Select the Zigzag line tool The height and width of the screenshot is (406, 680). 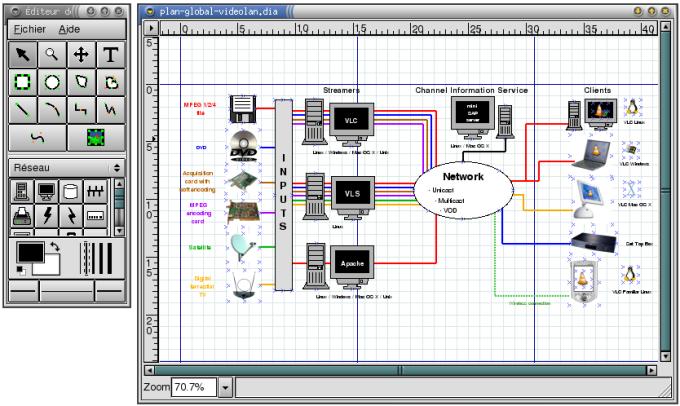tap(80, 107)
